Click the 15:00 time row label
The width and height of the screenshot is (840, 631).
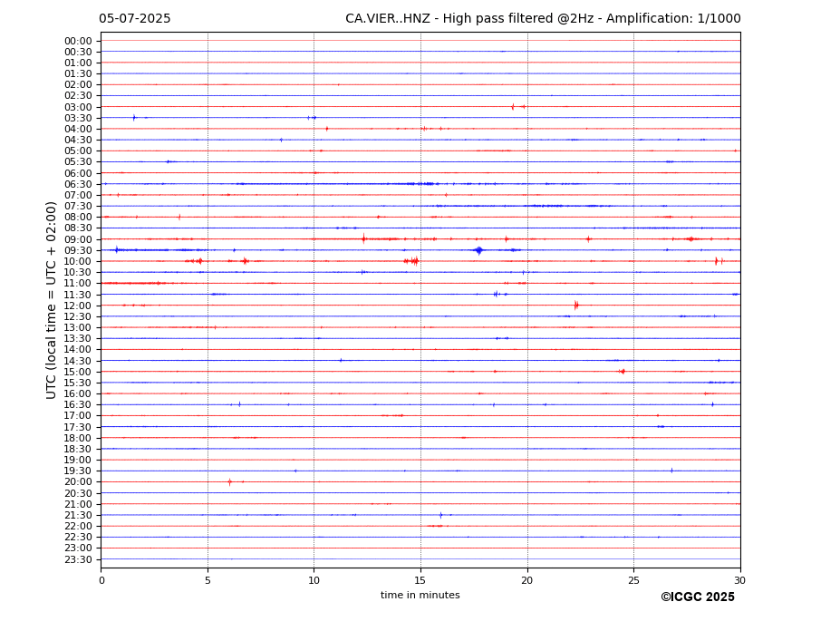pyautogui.click(x=78, y=372)
